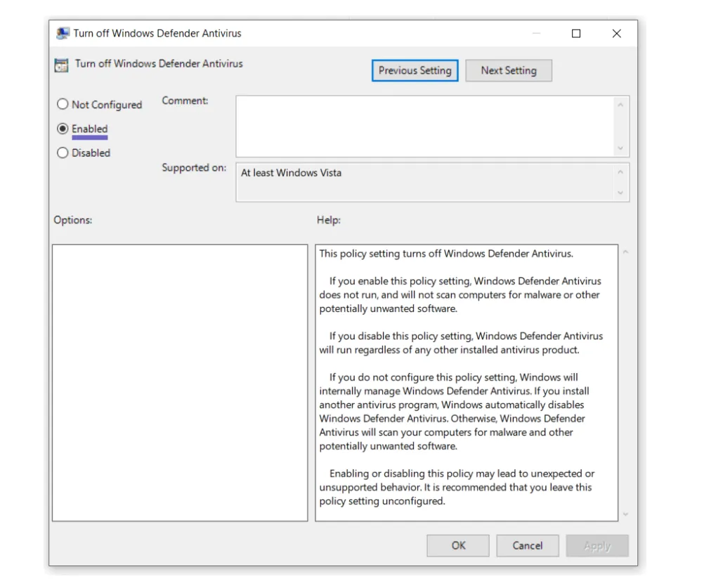Image resolution: width=704 pixels, height=588 pixels.
Task: Click the policy setting icon beside the heading
Action: tap(62, 65)
